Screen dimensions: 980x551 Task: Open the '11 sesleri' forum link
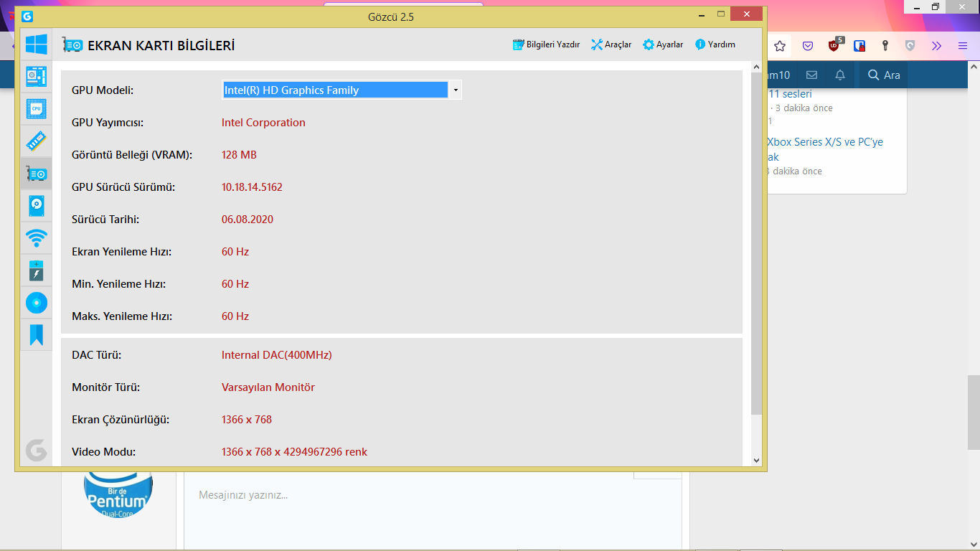pyautogui.click(x=790, y=94)
